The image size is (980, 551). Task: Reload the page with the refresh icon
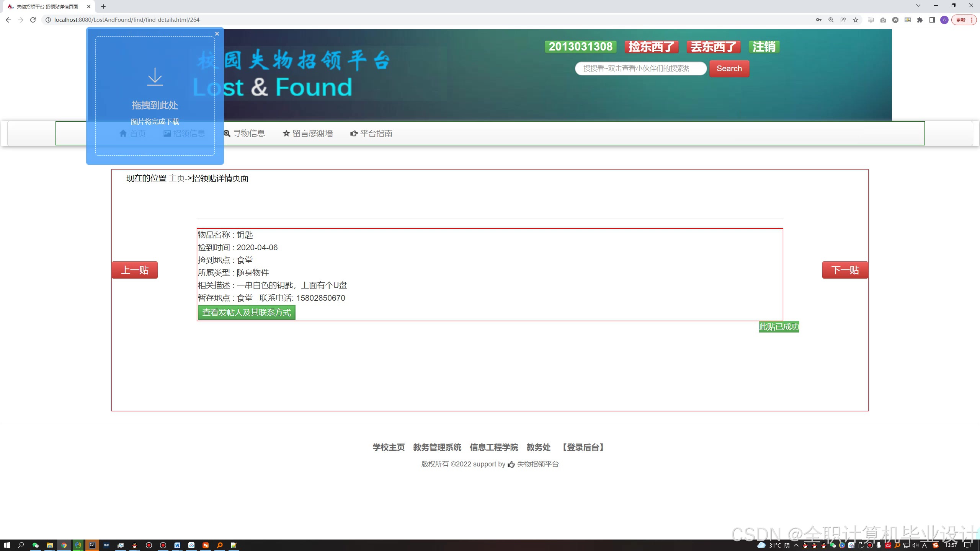point(33,20)
